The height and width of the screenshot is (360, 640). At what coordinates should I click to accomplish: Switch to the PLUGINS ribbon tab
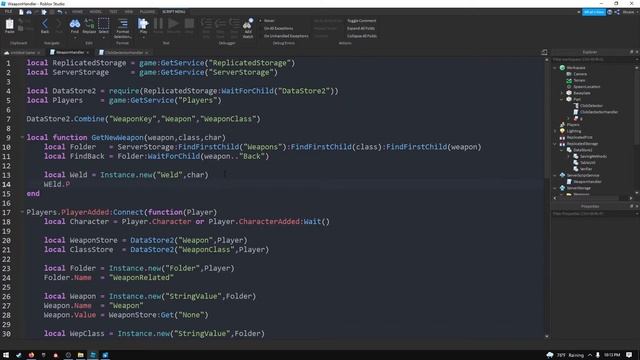(147, 12)
